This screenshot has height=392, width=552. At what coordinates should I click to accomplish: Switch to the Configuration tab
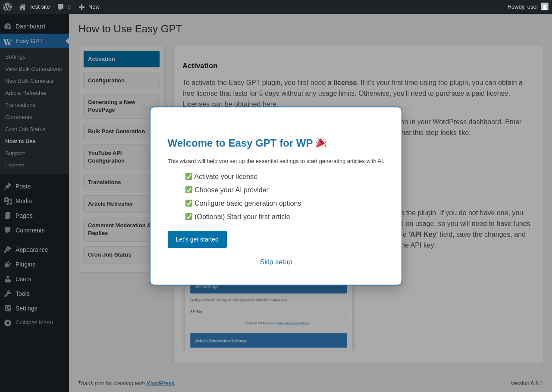tap(122, 81)
